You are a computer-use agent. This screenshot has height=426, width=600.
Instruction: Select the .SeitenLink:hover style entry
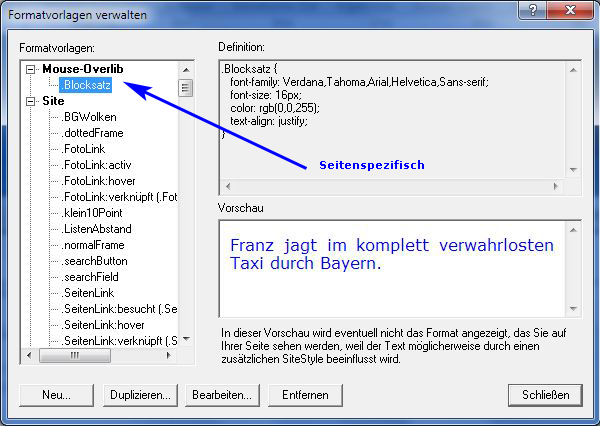[104, 325]
